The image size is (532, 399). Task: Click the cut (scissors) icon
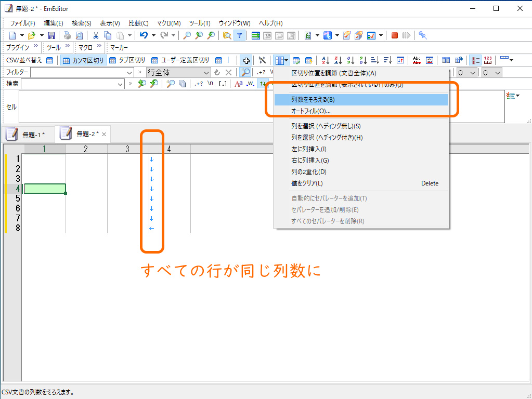[x=96, y=35]
